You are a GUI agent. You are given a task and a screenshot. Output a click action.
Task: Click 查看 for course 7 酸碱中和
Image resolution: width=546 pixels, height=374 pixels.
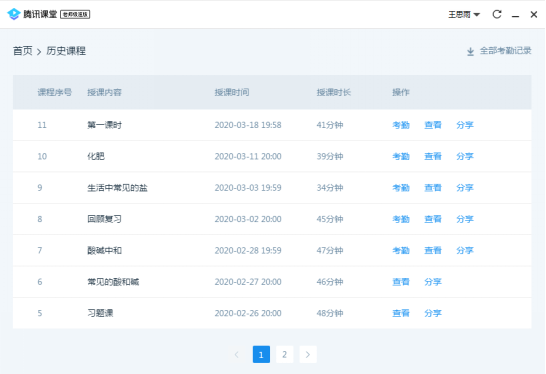[x=433, y=250]
